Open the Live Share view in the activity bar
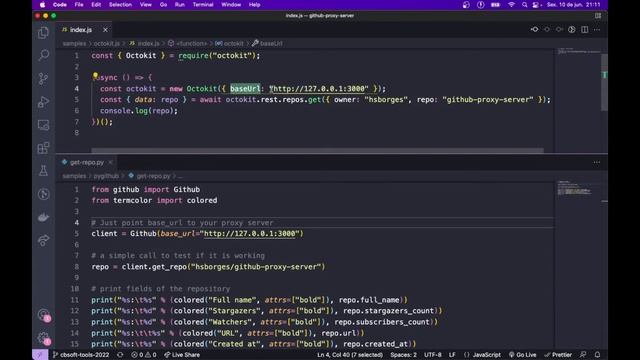This screenshot has height=360, width=640. coord(43,240)
